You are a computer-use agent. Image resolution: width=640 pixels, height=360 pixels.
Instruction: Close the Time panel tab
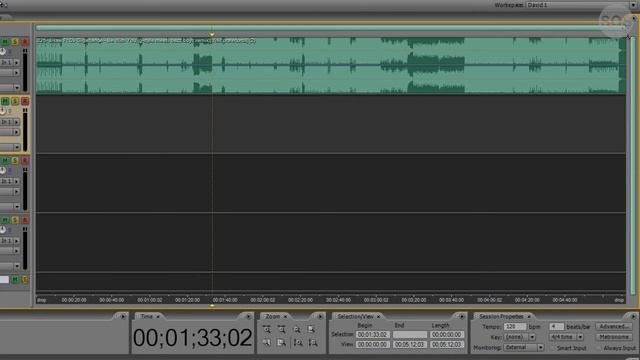coord(158,317)
